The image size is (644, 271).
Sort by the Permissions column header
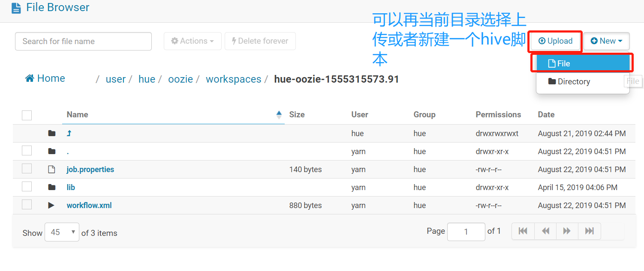[498, 115]
